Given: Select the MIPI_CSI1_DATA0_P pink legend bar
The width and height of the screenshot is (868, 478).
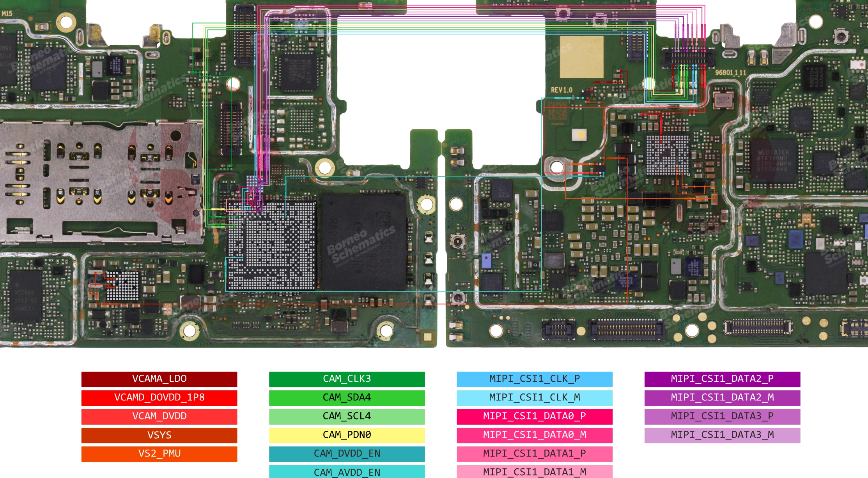Looking at the screenshot, I should [535, 416].
